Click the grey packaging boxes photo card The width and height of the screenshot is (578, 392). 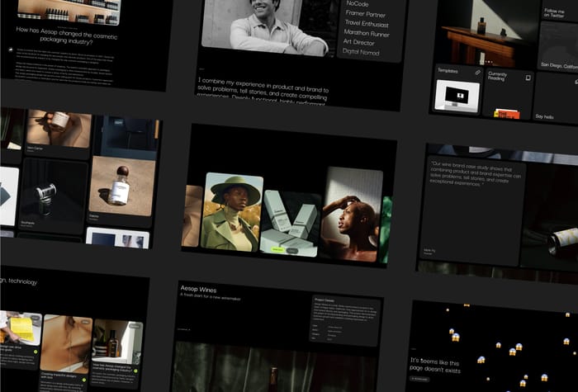tap(291, 224)
